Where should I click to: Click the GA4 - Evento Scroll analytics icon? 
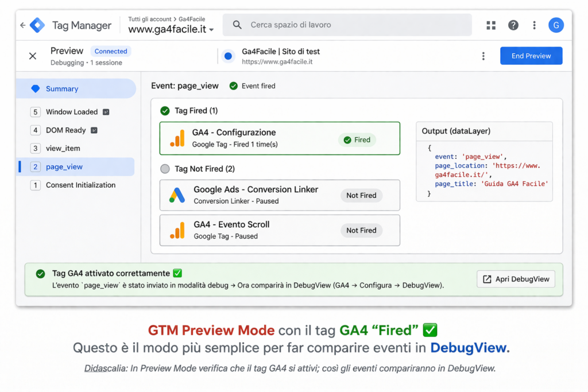[x=177, y=230]
